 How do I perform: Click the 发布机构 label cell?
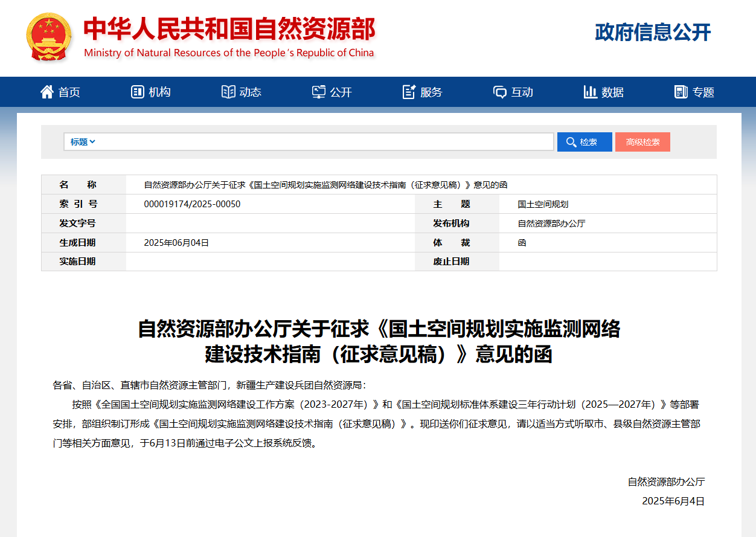(457, 223)
